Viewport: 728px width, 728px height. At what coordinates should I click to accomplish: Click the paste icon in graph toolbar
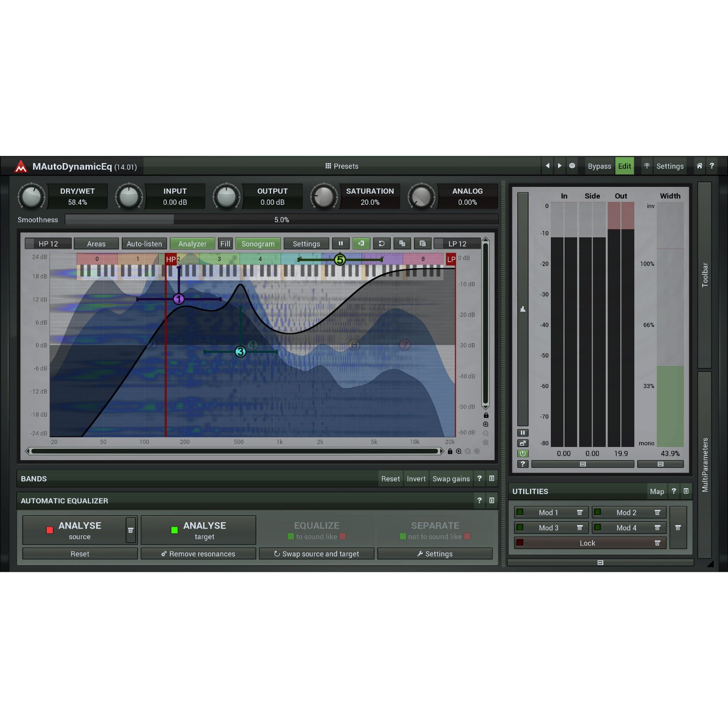coord(422,244)
